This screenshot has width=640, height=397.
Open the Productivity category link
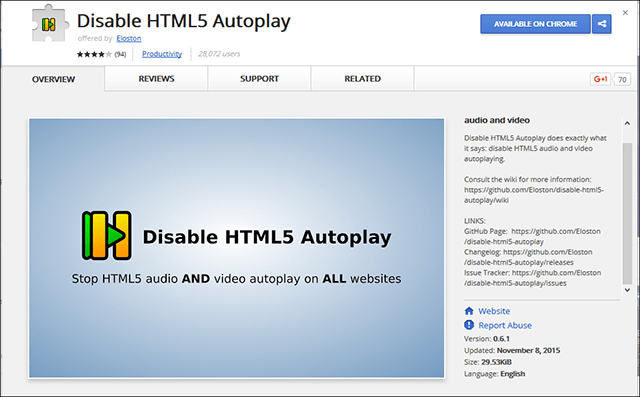click(x=162, y=54)
